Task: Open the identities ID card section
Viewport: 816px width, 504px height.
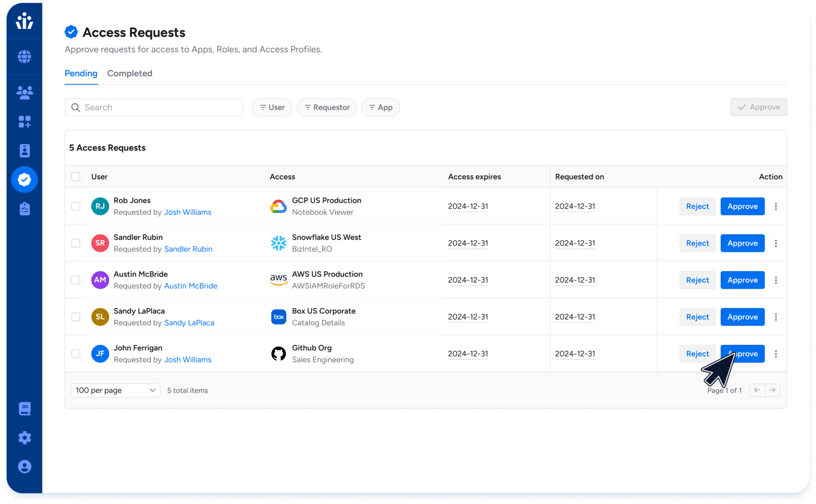Action: pyautogui.click(x=24, y=150)
